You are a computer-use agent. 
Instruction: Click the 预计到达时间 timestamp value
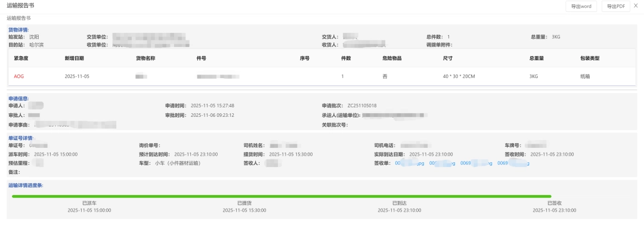pyautogui.click(x=196, y=154)
